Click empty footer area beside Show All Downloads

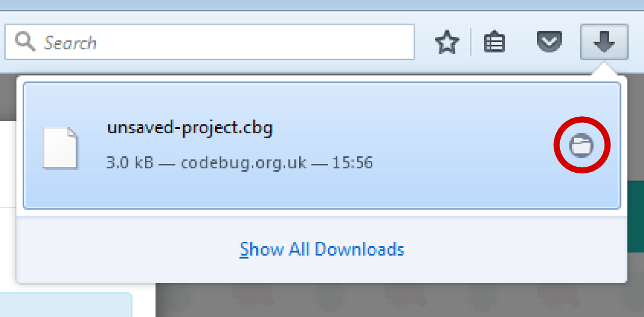(x=513, y=249)
